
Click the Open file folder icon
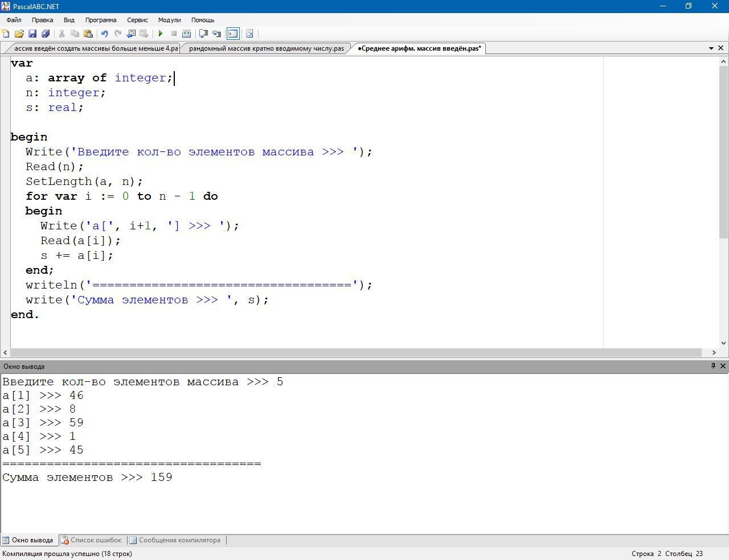pos(19,34)
